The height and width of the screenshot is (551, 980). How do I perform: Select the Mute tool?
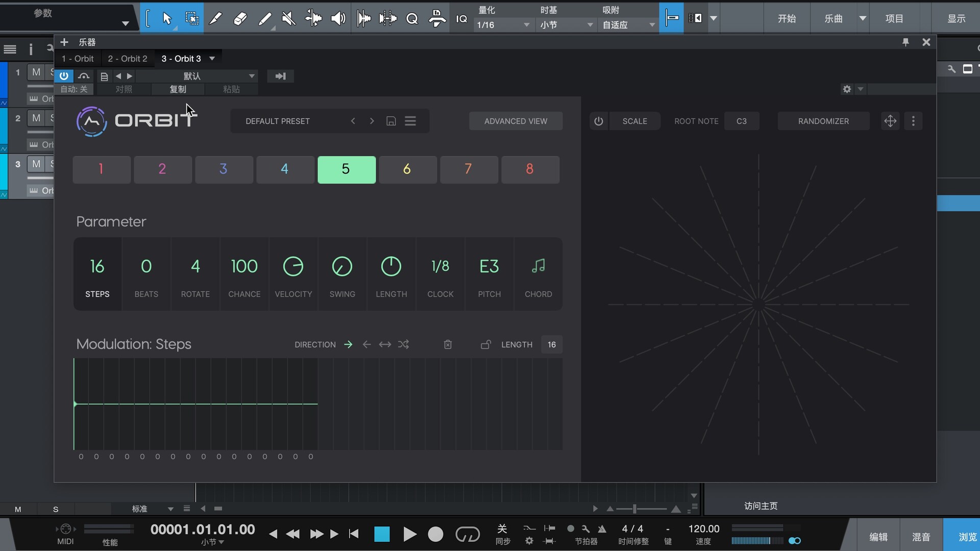(x=289, y=19)
